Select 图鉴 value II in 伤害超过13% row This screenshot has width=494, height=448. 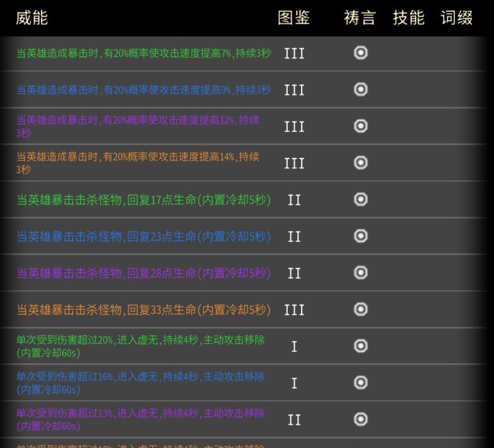click(x=294, y=420)
